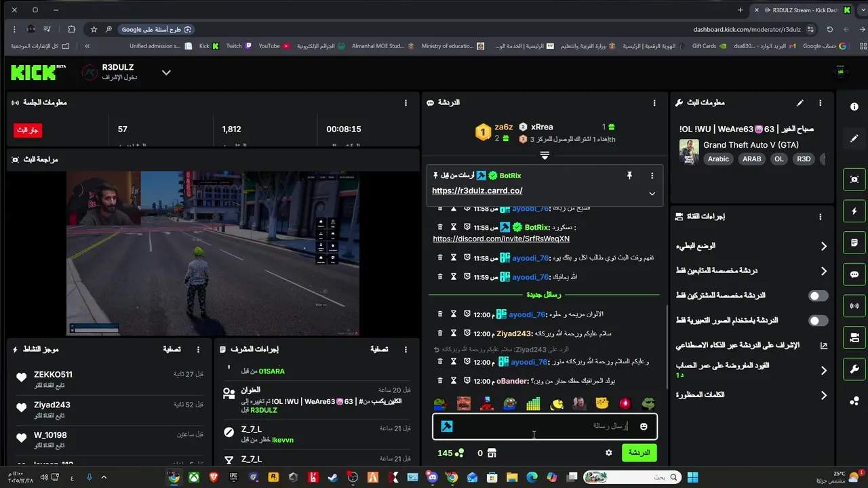Viewport: 868px width, 488px height.
Task: Open AI chat moderation external link
Action: pyautogui.click(x=824, y=346)
